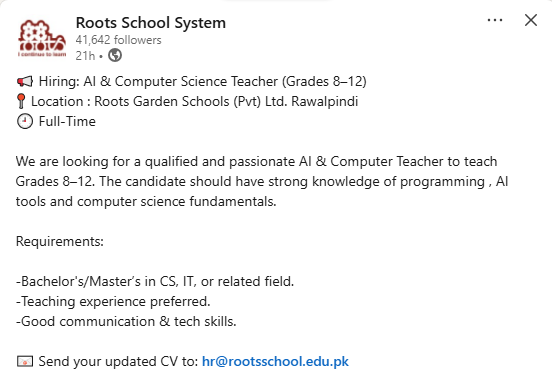Click the Hiring AI & Computer Science Teacher headline

point(202,81)
